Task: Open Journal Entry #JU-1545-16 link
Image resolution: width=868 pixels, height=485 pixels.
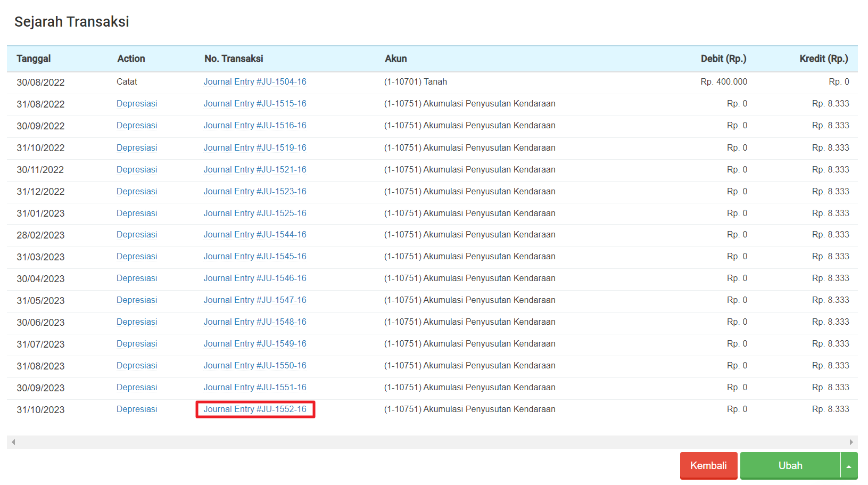Action: [255, 257]
